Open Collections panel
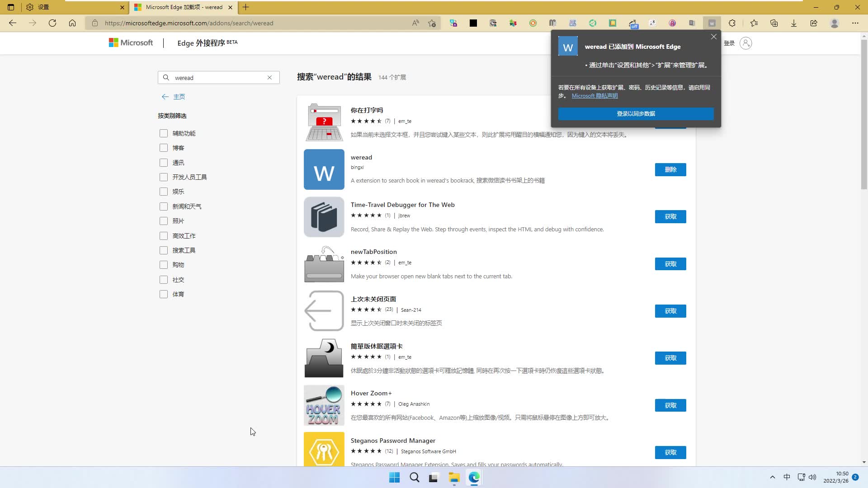The width and height of the screenshot is (868, 488). coord(774,23)
